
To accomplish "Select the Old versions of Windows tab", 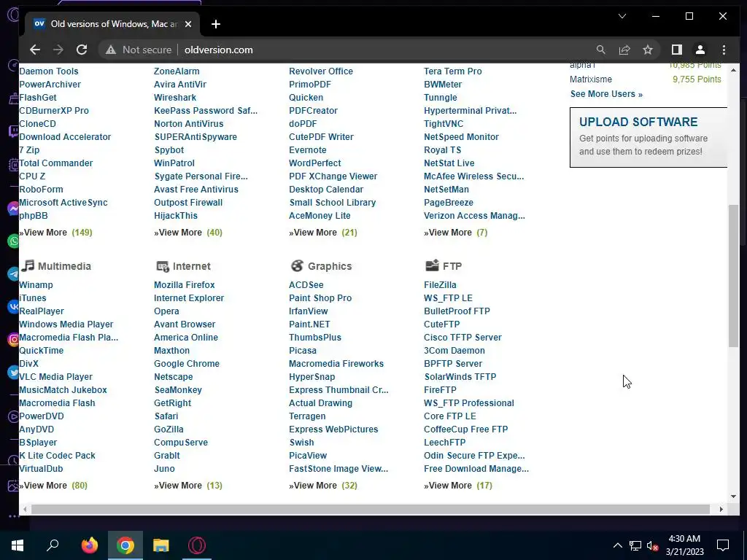I will tap(113, 24).
